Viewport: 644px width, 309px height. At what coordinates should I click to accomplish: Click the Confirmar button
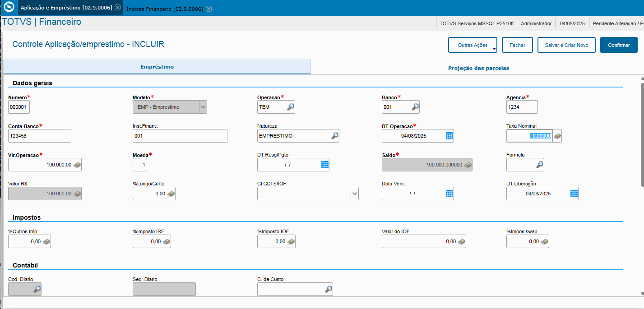coord(619,45)
